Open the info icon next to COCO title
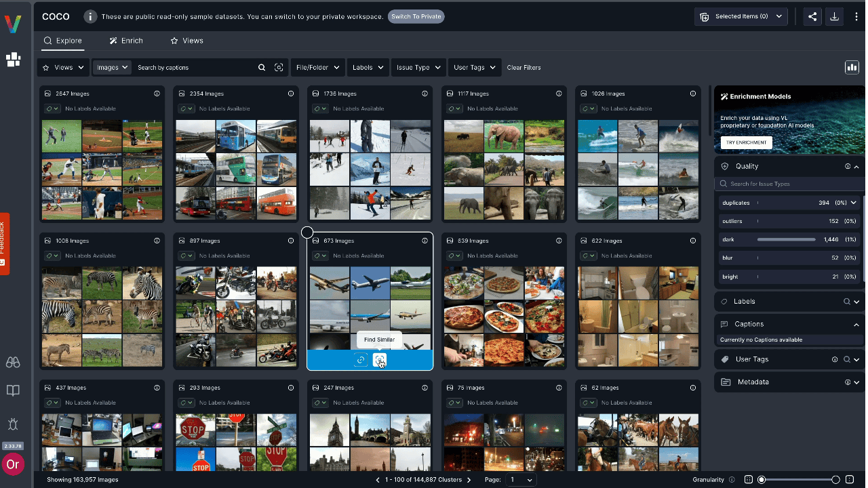This screenshot has height=488, width=868. (x=90, y=16)
